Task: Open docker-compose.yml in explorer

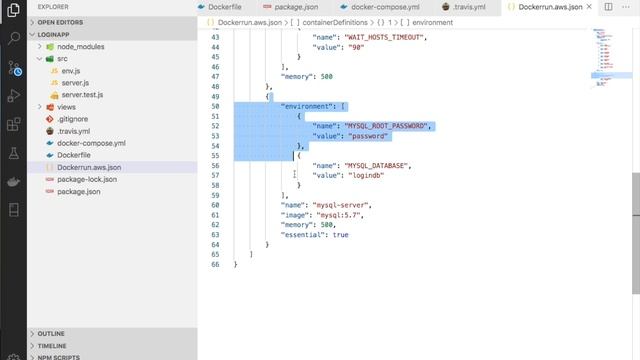Action: [91, 143]
